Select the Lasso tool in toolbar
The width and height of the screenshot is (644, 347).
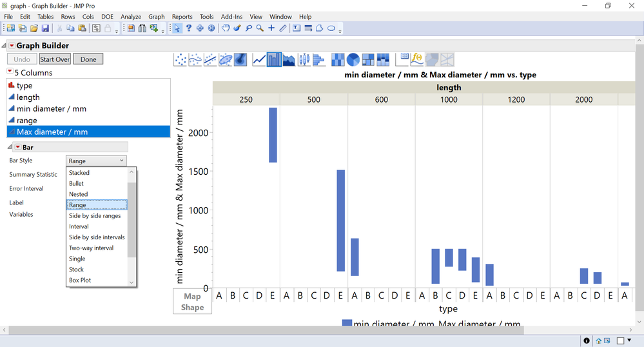(248, 28)
